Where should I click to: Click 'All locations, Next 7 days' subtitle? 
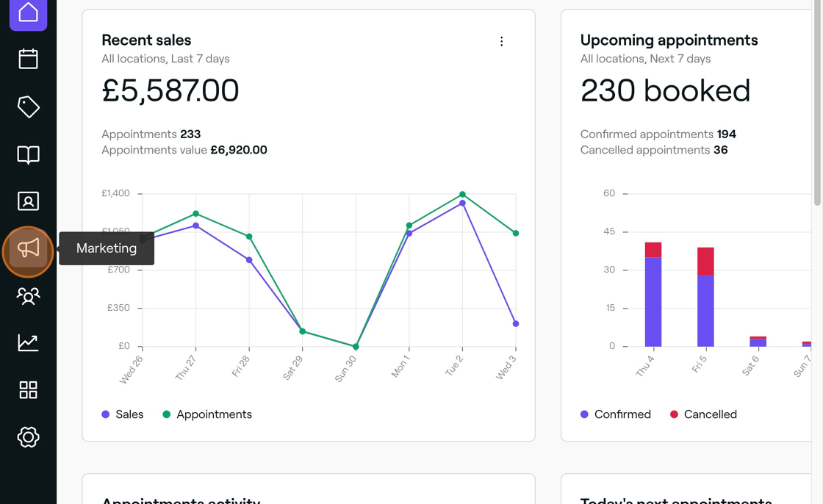(646, 59)
